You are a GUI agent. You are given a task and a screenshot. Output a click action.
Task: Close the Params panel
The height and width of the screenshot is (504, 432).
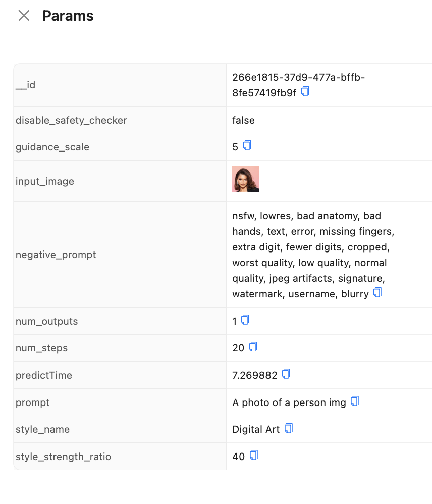coord(24,16)
